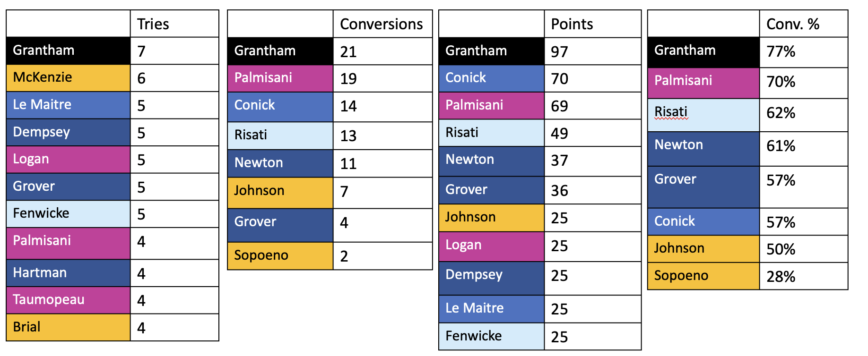Click the 77% value cell

pos(803,52)
